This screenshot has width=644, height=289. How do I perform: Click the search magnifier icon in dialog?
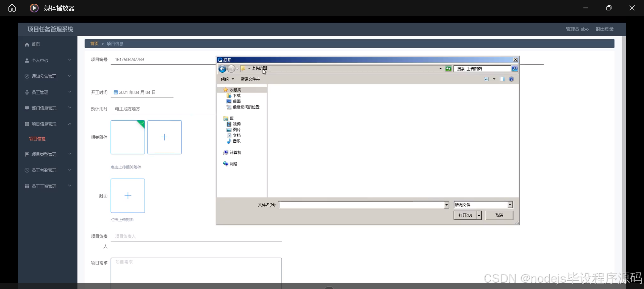[x=515, y=69]
